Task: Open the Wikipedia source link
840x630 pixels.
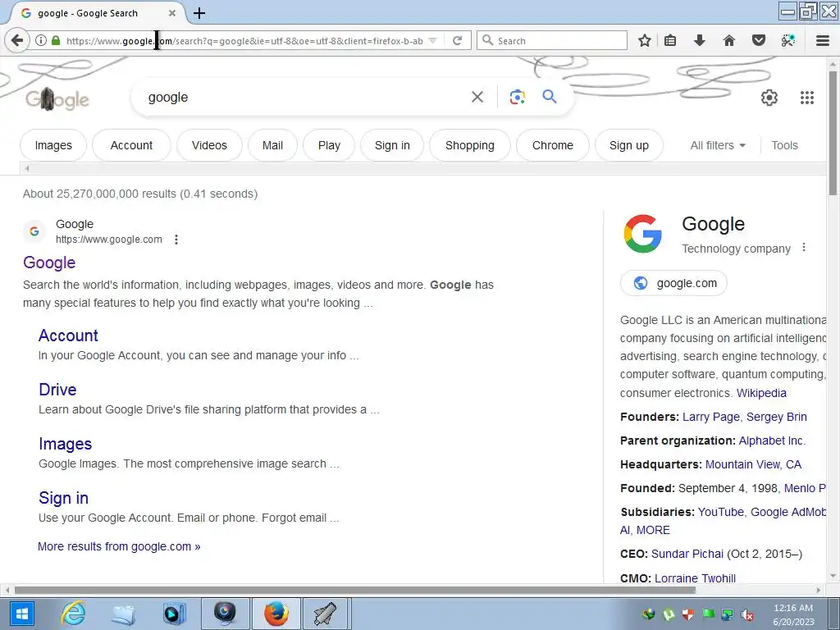Action: (761, 393)
